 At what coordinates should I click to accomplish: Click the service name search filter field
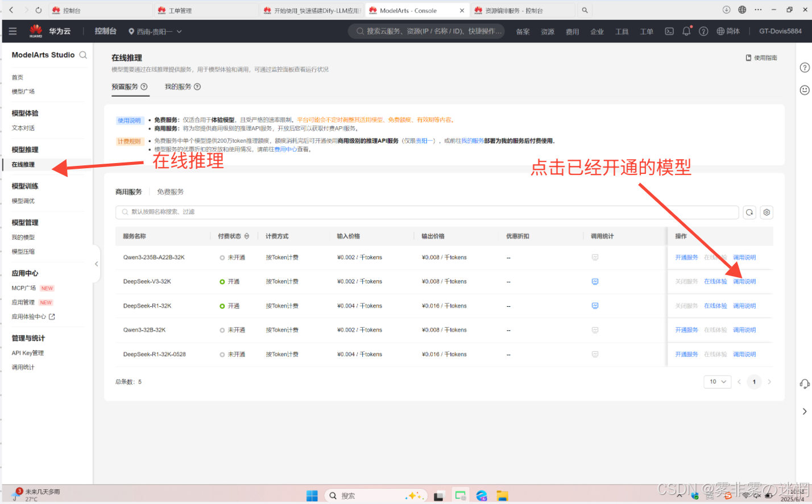tap(427, 212)
